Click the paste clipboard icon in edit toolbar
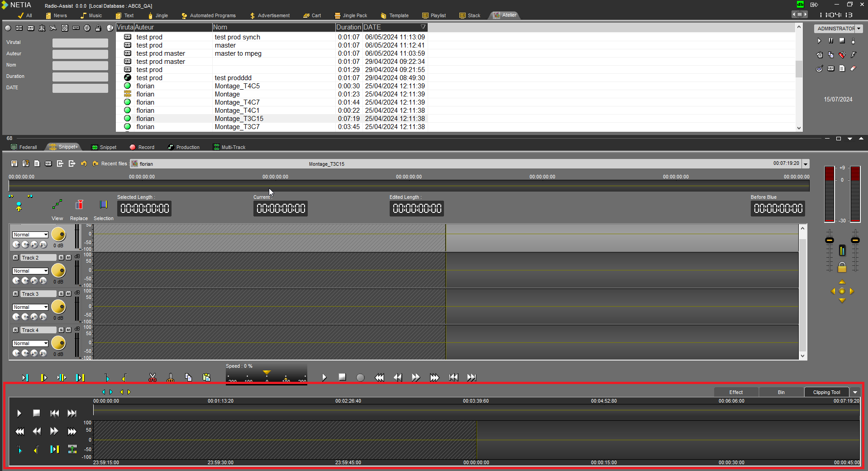This screenshot has width=868, height=471. coord(207,378)
